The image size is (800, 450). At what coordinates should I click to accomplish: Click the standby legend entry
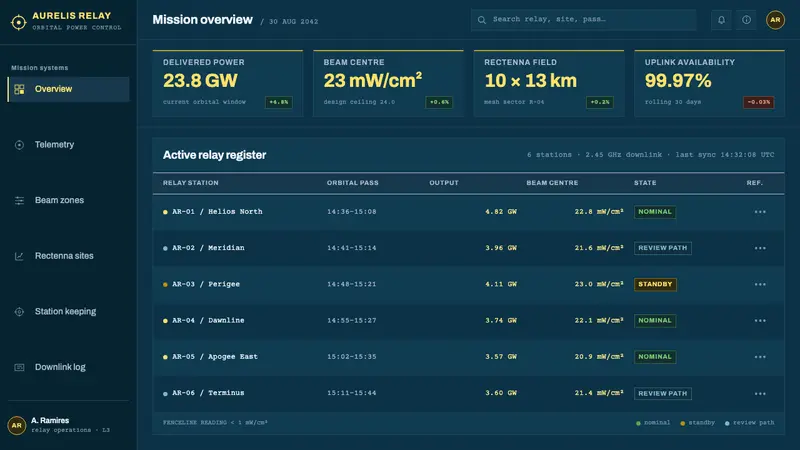click(x=697, y=423)
